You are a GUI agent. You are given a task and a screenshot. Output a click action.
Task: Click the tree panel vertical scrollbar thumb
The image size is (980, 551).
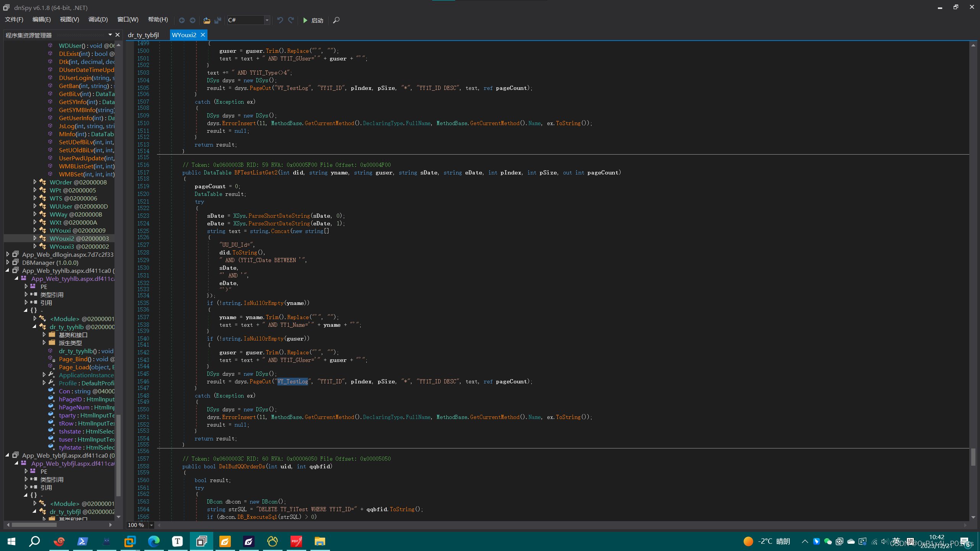pyautogui.click(x=118, y=455)
